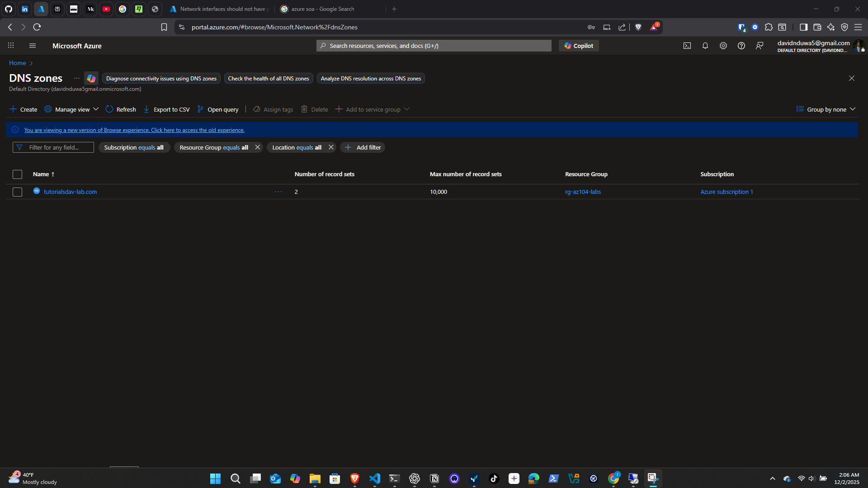868x488 pixels.
Task: Click Diagnose connectivity issues using DNS zones
Action: [x=161, y=79]
